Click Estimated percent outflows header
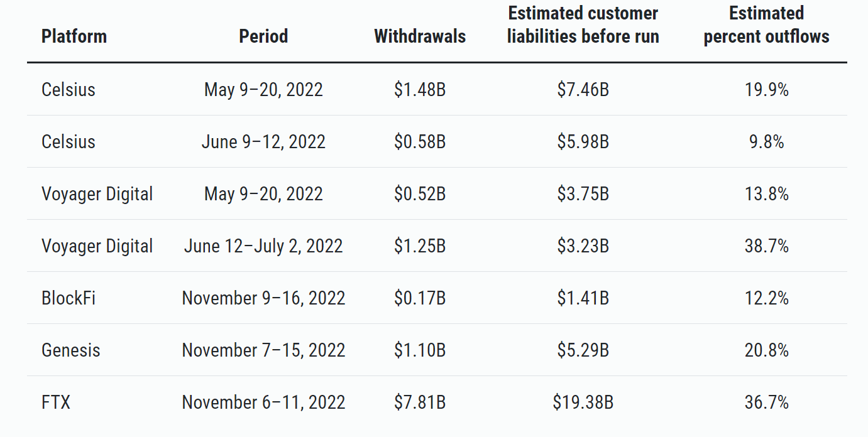Screen dimensions: 868x437 (x=766, y=25)
